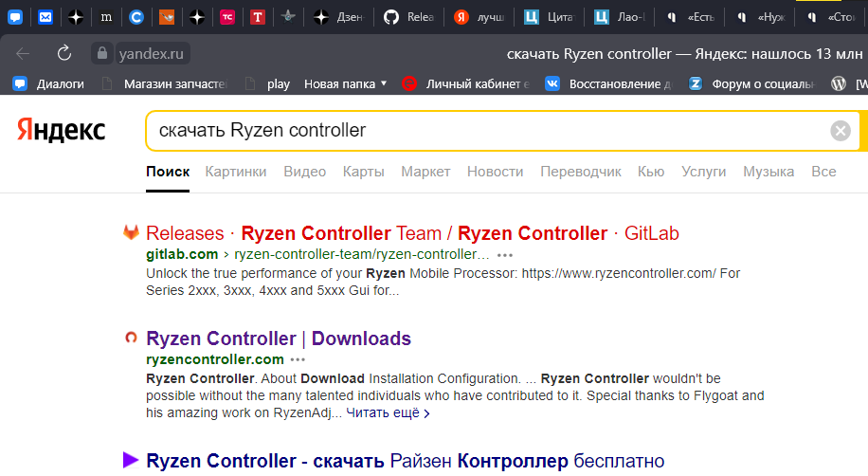Switch to the pinned 'm' tab
The height and width of the screenshot is (476, 868).
[106, 17]
